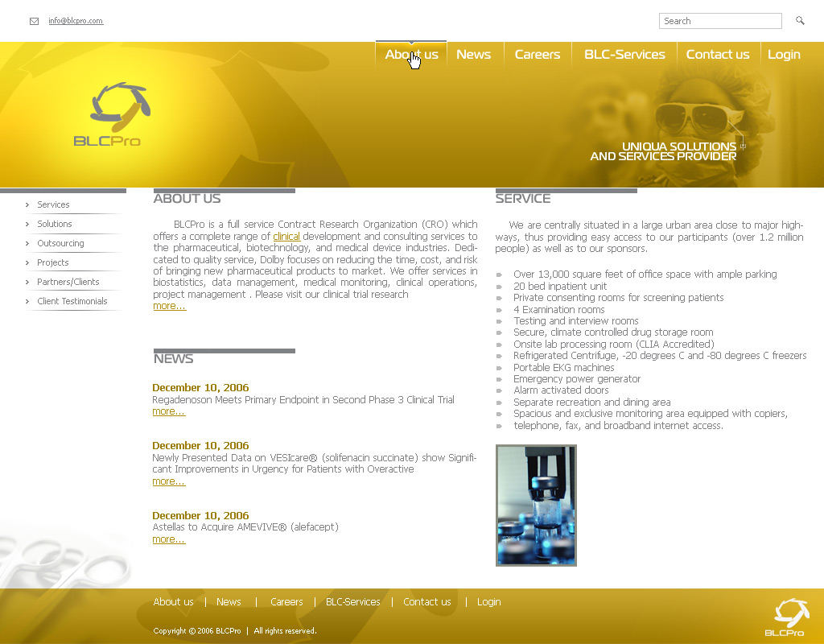824x644 pixels.
Task: Click the BLCPro logo in footer
Action: [x=787, y=617]
